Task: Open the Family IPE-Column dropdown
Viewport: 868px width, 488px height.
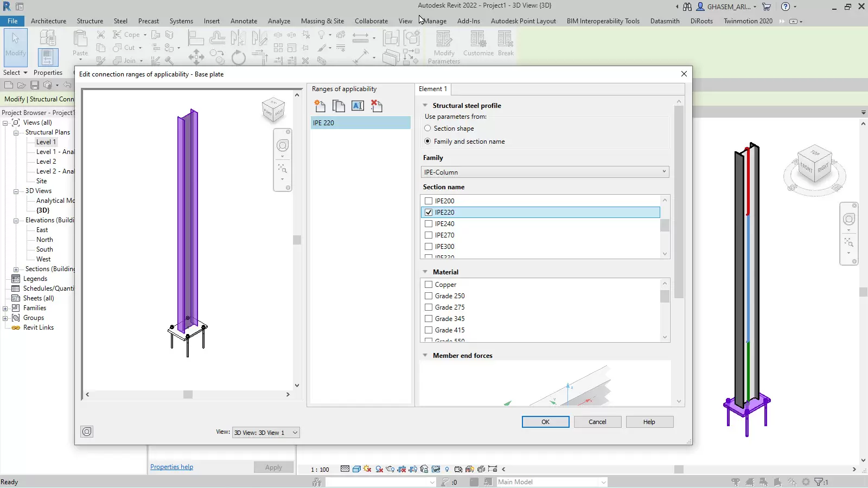Action: pyautogui.click(x=545, y=172)
